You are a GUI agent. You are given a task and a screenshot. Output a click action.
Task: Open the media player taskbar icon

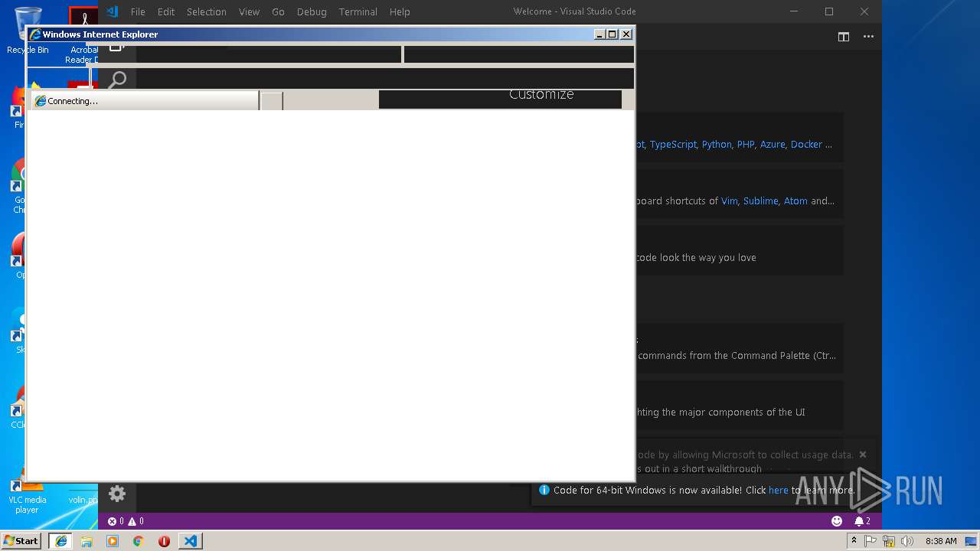coord(113,540)
